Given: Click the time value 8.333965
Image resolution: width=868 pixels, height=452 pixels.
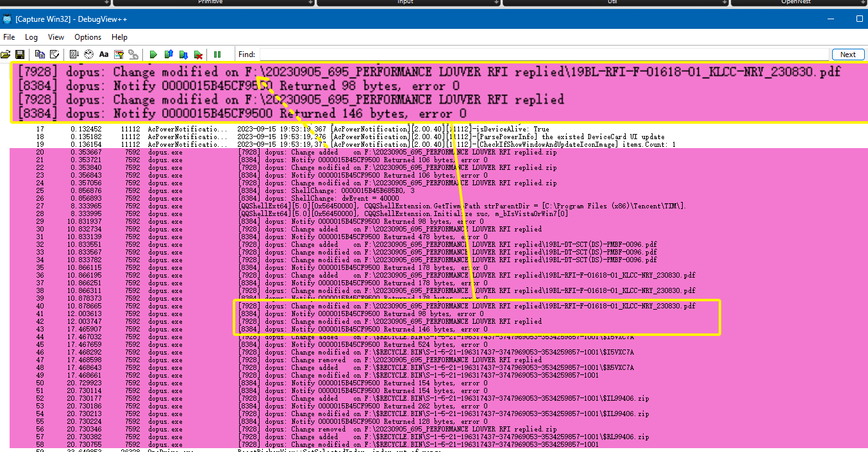Looking at the screenshot, I should click(x=86, y=206).
